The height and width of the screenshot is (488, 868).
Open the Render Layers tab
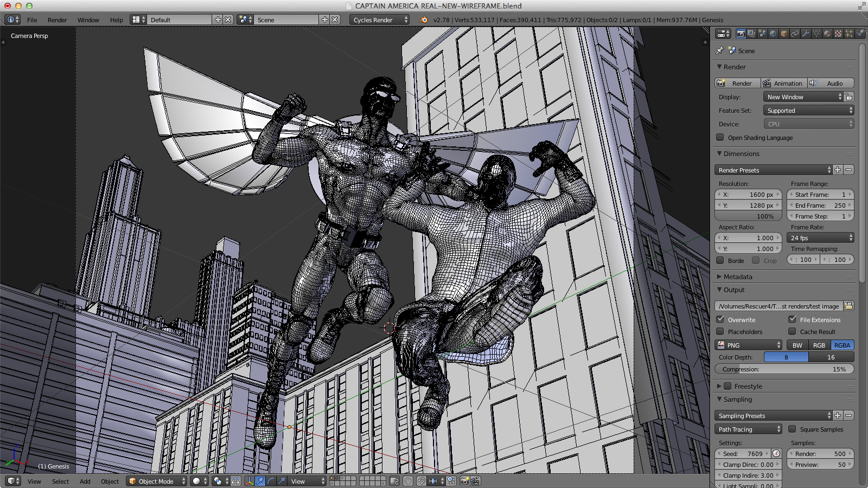coord(751,34)
